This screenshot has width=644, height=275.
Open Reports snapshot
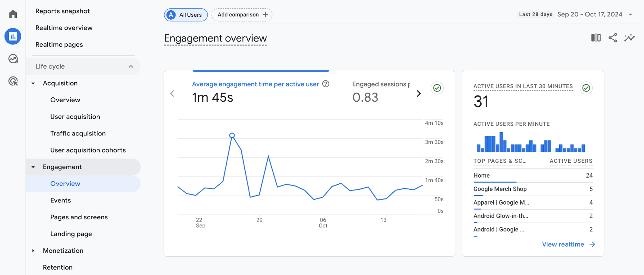tap(62, 11)
